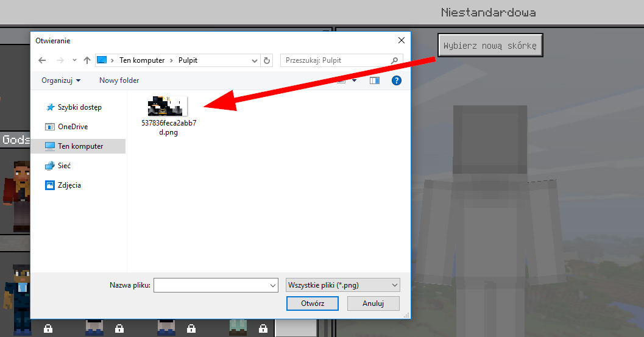
Task: Toggle the preview pane icon
Action: point(375,80)
